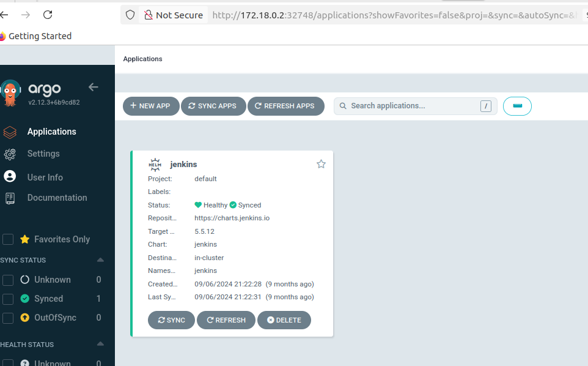Click the User Info avatar icon
This screenshot has height=366, width=588.
[x=10, y=176]
